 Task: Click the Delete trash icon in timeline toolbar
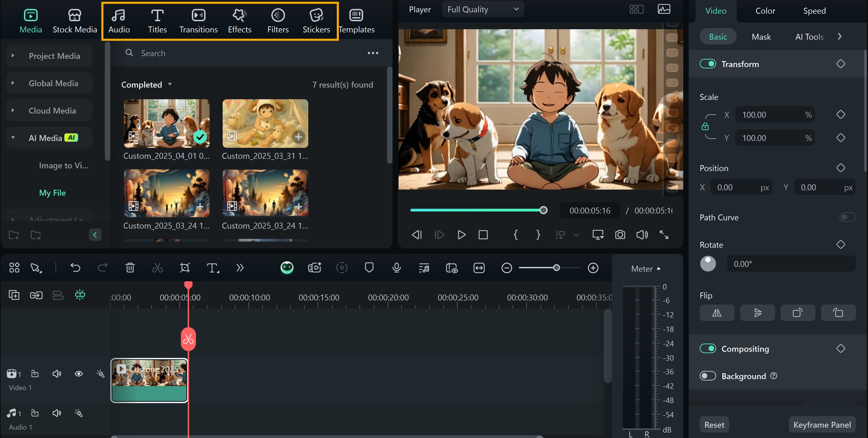(130, 268)
